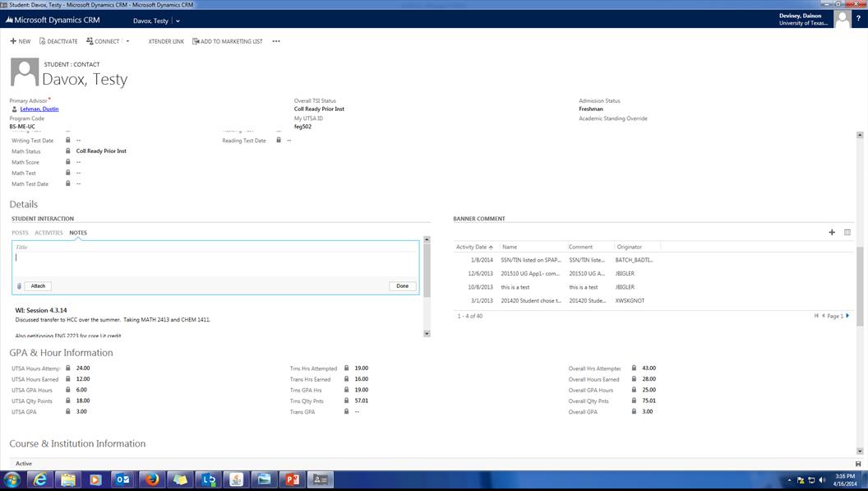The height and width of the screenshot is (491, 868).
Task: Sort by Activity Date column header
Action: tap(475, 247)
